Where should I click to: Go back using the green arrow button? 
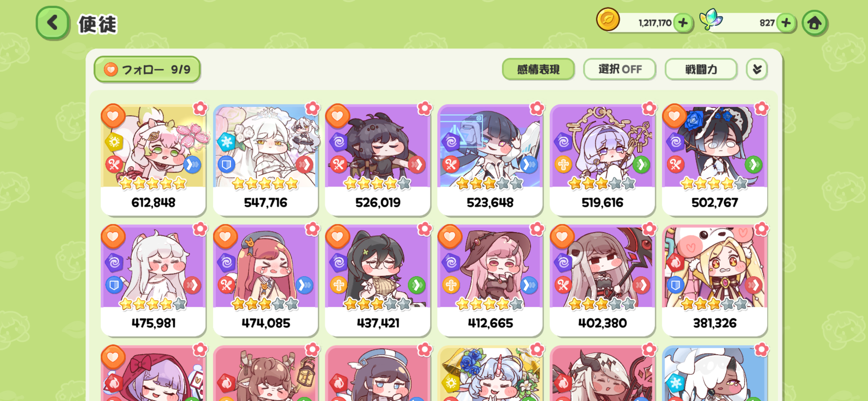tap(52, 23)
